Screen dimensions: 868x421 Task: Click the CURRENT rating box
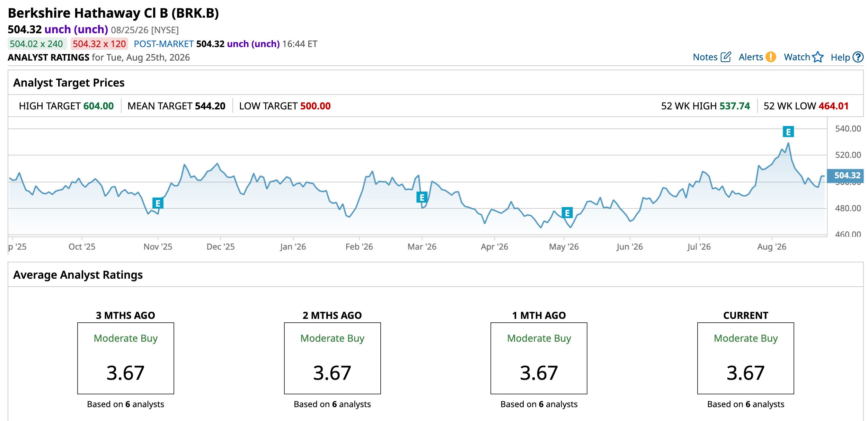[746, 358]
